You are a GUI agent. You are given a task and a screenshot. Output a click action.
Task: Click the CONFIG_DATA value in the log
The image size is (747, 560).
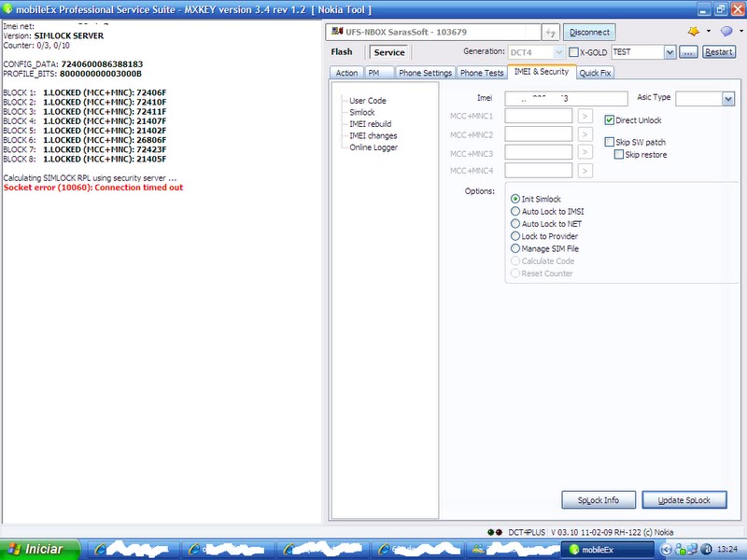tap(102, 64)
